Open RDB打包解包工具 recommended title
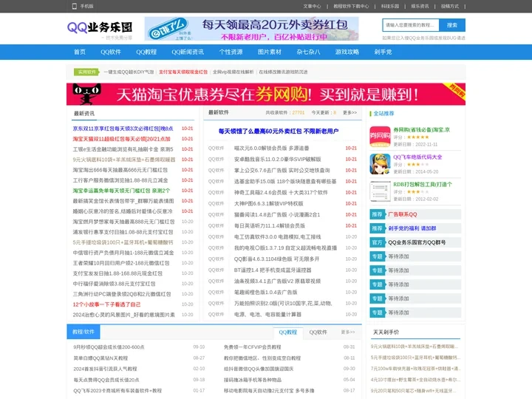The height and width of the screenshot is (399, 532). click(x=423, y=185)
